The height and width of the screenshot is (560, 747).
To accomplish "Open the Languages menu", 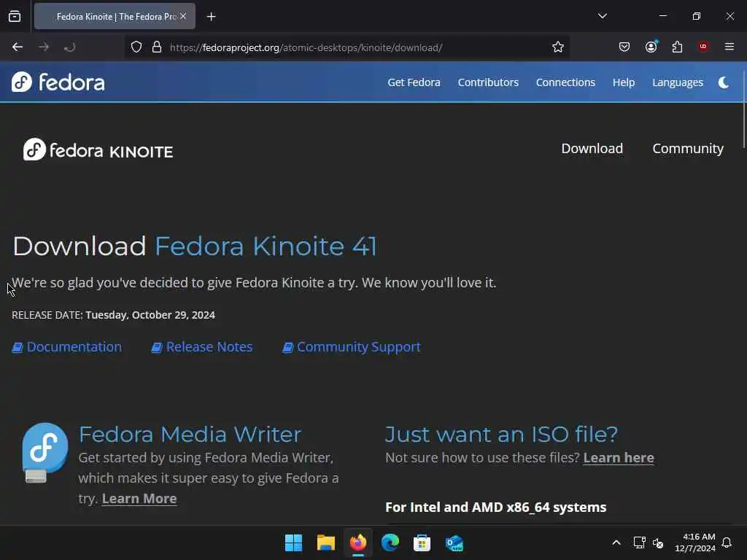I will (x=678, y=82).
